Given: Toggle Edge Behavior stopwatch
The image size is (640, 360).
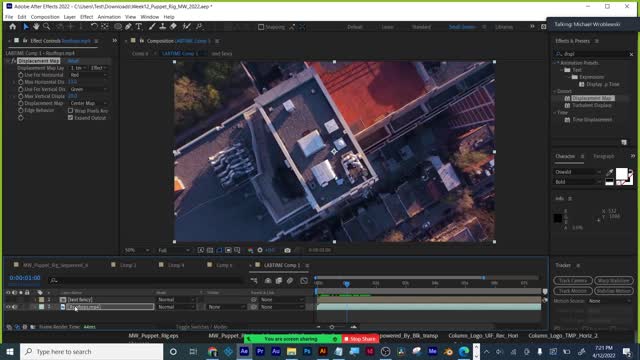Looking at the screenshot, I should [x=20, y=111].
